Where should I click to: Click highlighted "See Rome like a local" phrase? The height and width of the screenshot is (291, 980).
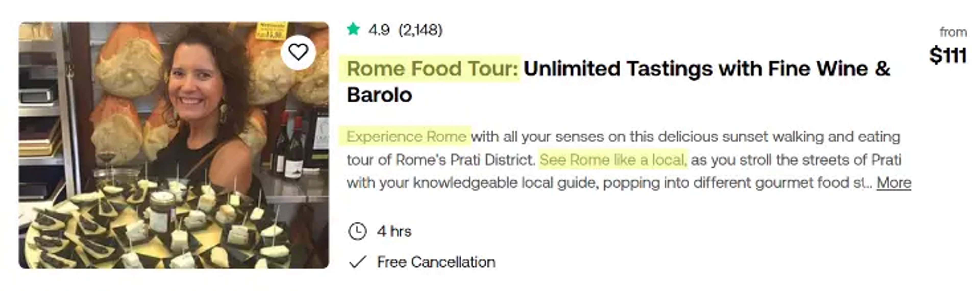coord(613,160)
